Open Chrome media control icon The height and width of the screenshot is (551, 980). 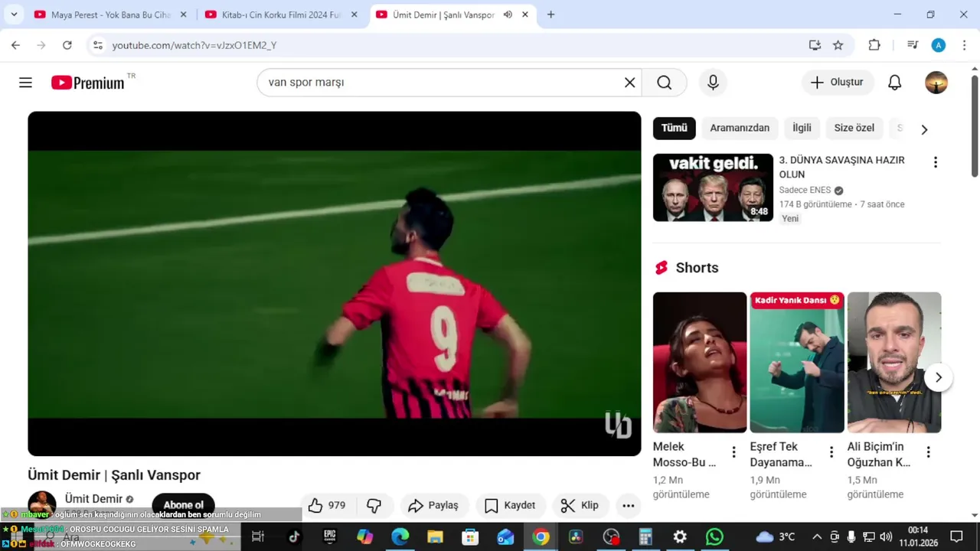913,45
